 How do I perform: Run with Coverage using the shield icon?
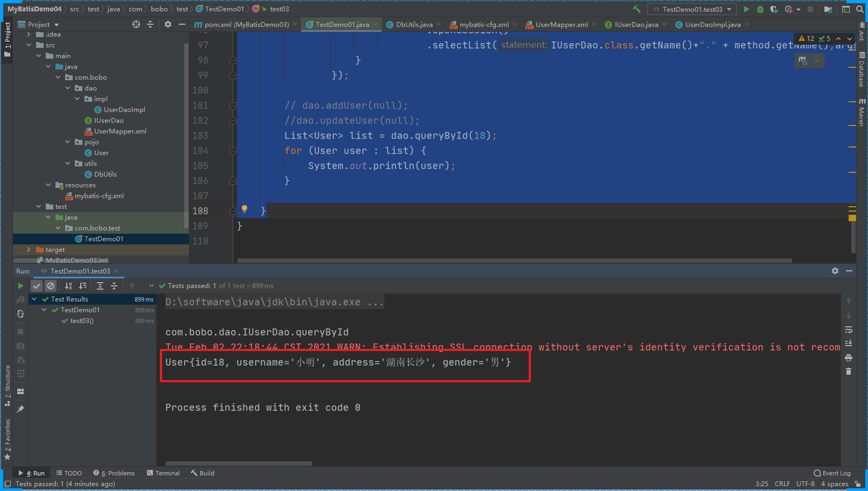click(x=774, y=9)
